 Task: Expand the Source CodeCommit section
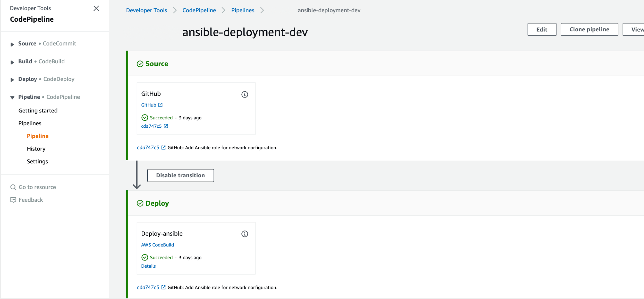click(12, 44)
